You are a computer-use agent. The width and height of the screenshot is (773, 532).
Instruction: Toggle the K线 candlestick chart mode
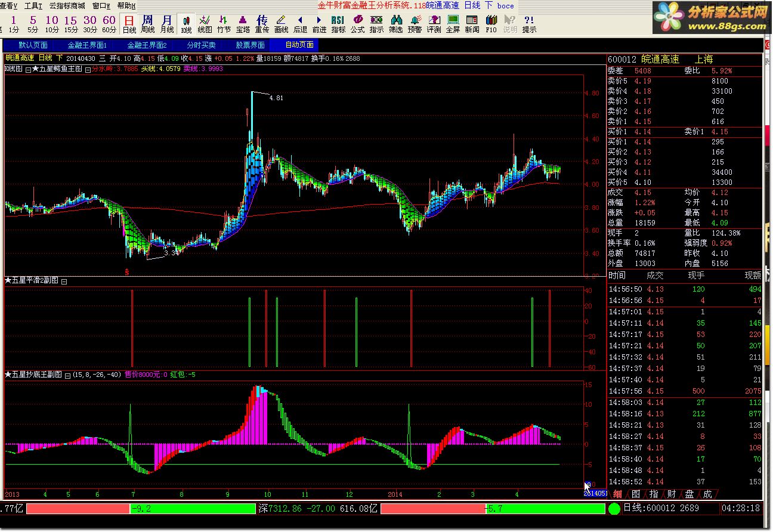[x=186, y=24]
